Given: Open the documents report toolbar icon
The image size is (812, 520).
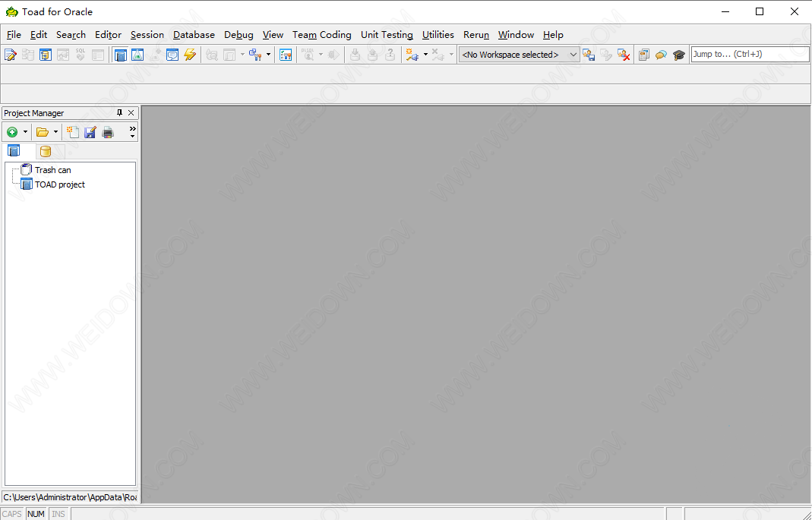Looking at the screenshot, I should click(643, 55).
